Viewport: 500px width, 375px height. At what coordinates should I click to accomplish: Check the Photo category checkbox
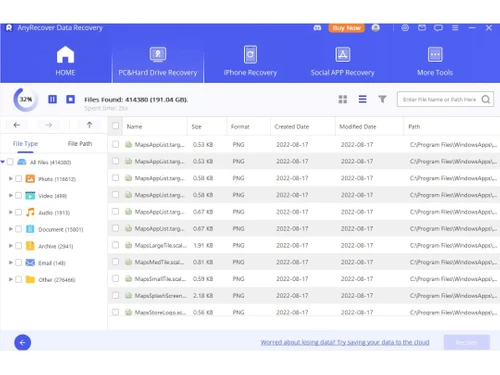18,179
